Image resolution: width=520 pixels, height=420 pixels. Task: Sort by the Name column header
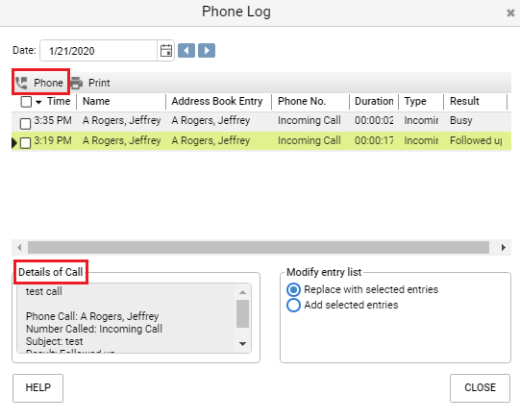[x=96, y=101]
